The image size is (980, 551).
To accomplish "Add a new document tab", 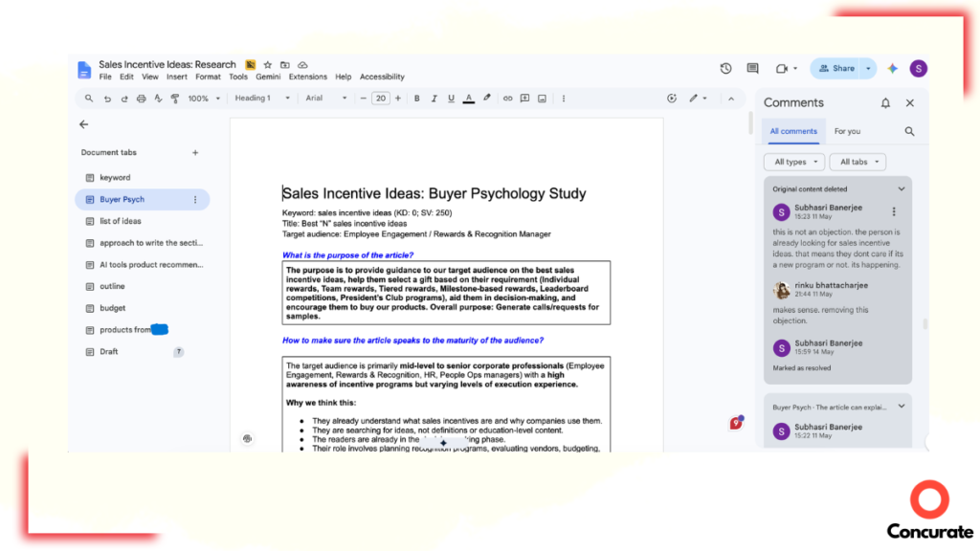I will (x=195, y=152).
